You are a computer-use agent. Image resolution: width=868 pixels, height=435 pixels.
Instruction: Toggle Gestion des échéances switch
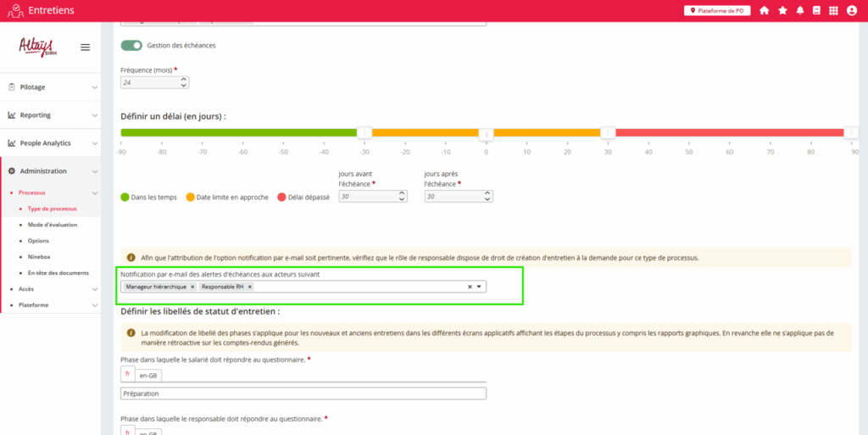pyautogui.click(x=131, y=46)
